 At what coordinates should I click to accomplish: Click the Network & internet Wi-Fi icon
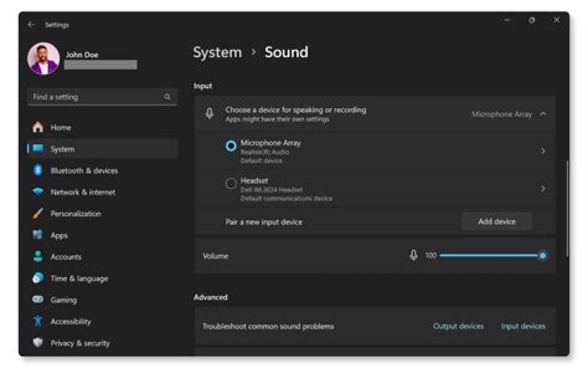38,192
